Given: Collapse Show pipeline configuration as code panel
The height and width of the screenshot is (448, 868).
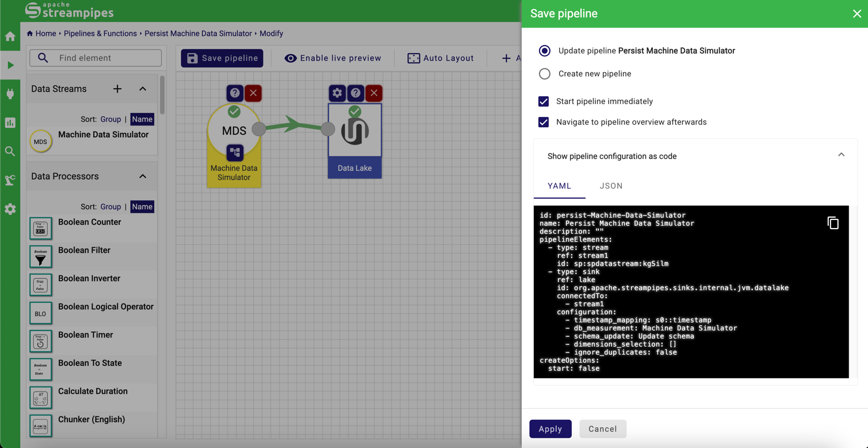Looking at the screenshot, I should tap(841, 155).
